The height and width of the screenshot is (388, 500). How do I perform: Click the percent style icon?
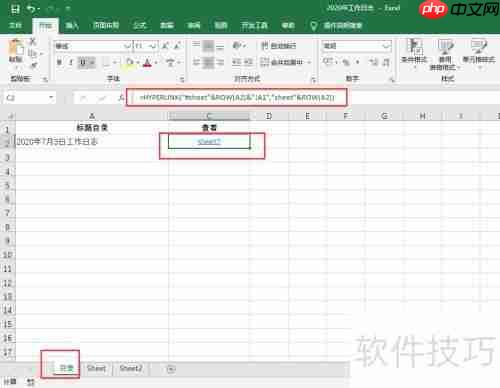click(346, 62)
